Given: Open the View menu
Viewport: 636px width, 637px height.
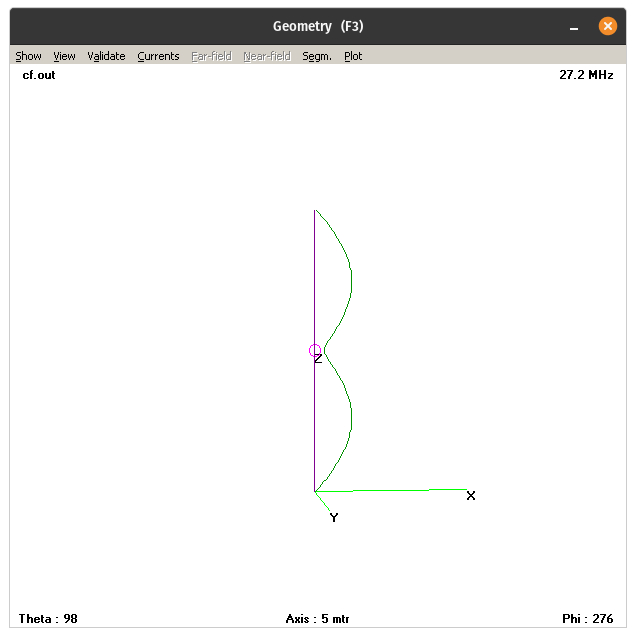Looking at the screenshot, I should pos(64,56).
